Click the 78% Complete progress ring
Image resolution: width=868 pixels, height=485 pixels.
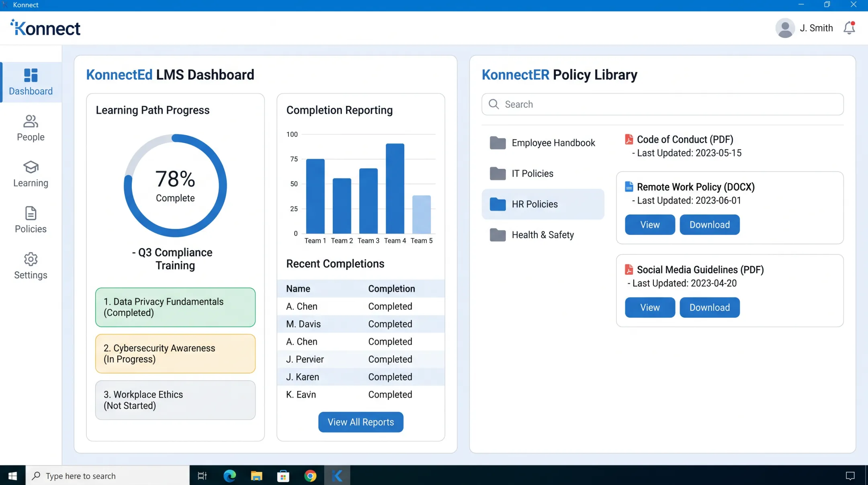click(175, 185)
